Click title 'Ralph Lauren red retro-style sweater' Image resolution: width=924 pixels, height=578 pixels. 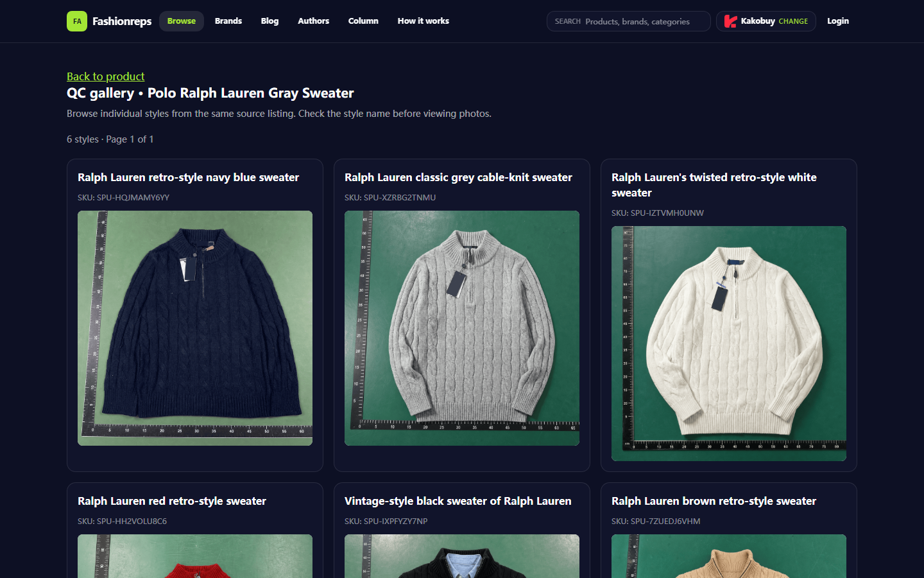pos(172,501)
